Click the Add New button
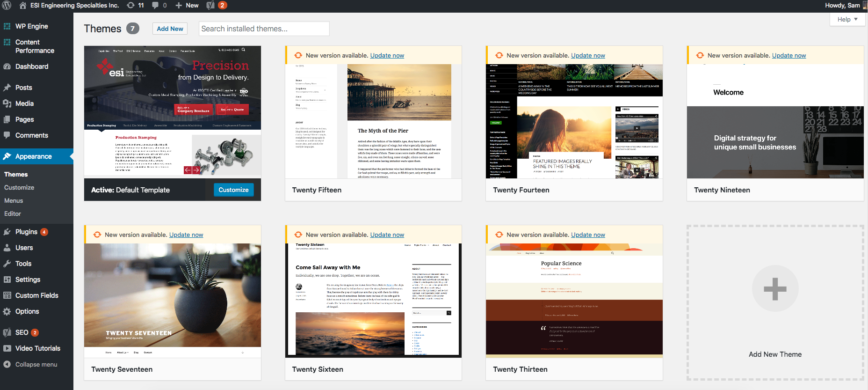Viewport: 868px width, 390px height. [x=170, y=29]
